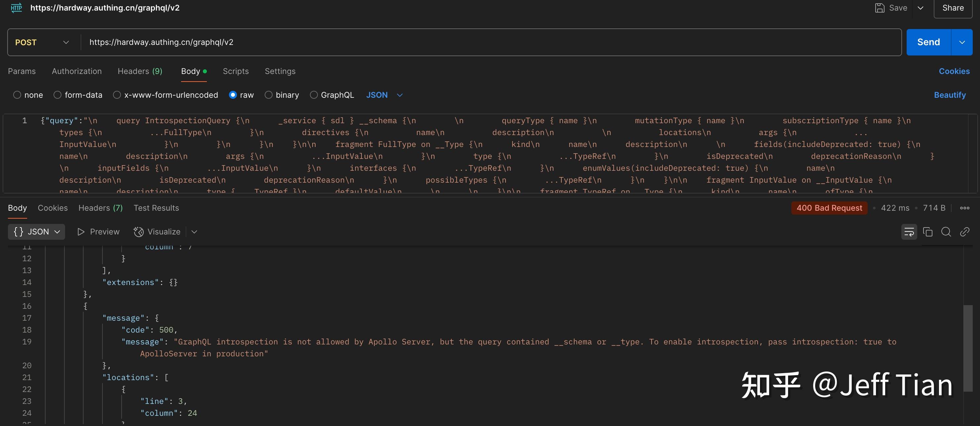Click the Share button

coord(953,8)
